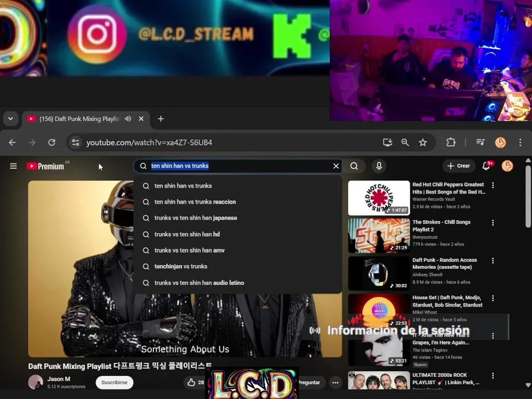The width and height of the screenshot is (532, 399).
Task: Open a new browser tab
Action: tap(161, 119)
